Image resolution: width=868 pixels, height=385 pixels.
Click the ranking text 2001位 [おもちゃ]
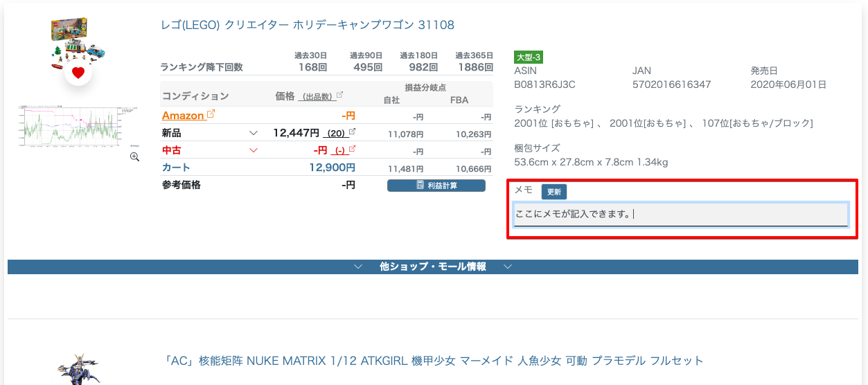553,123
